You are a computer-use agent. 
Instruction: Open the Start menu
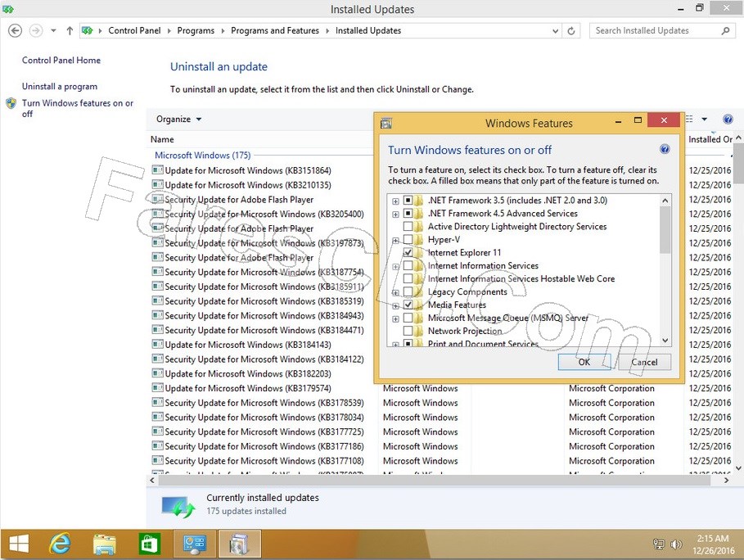19,544
